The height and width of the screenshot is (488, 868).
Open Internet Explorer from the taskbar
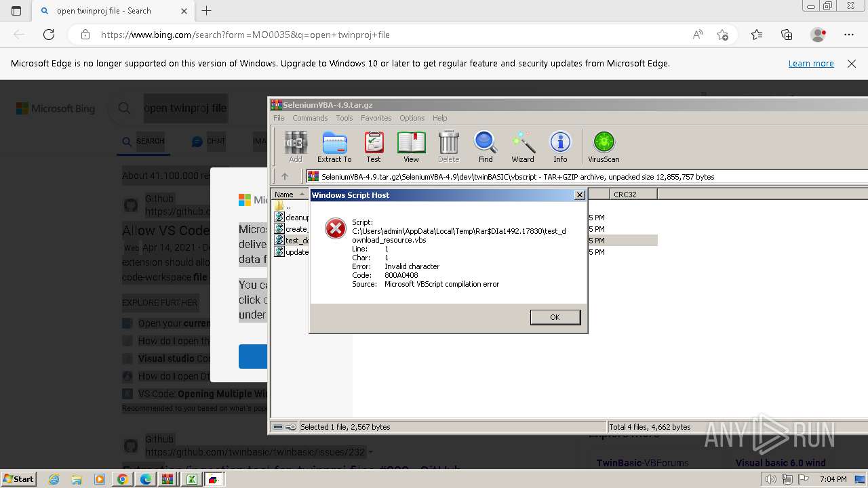pyautogui.click(x=55, y=479)
